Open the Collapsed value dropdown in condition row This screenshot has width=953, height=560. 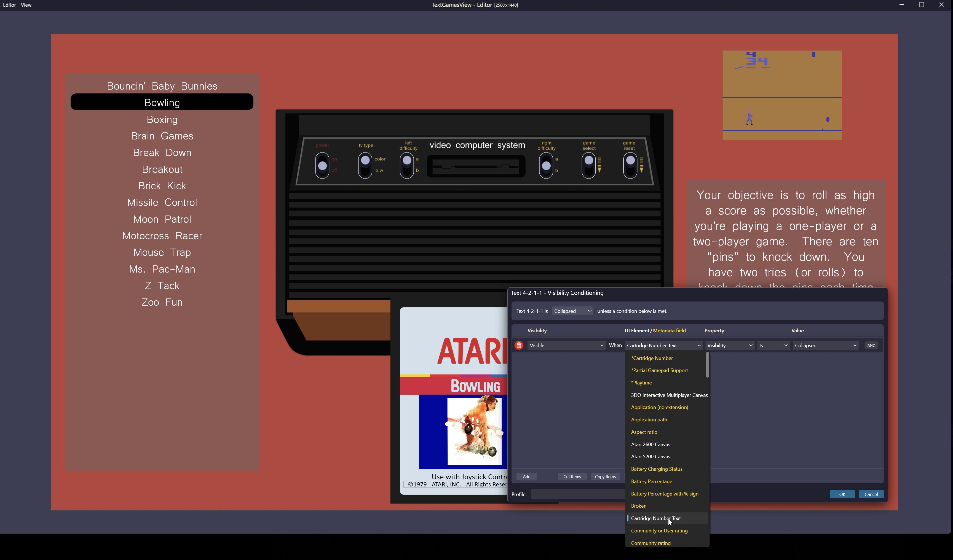pos(826,345)
